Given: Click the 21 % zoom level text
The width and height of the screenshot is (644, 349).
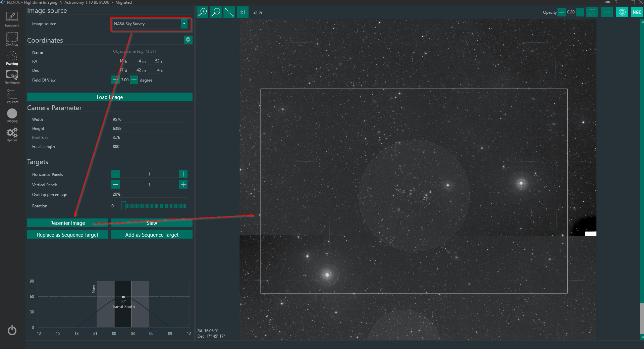Looking at the screenshot, I should coord(258,12).
